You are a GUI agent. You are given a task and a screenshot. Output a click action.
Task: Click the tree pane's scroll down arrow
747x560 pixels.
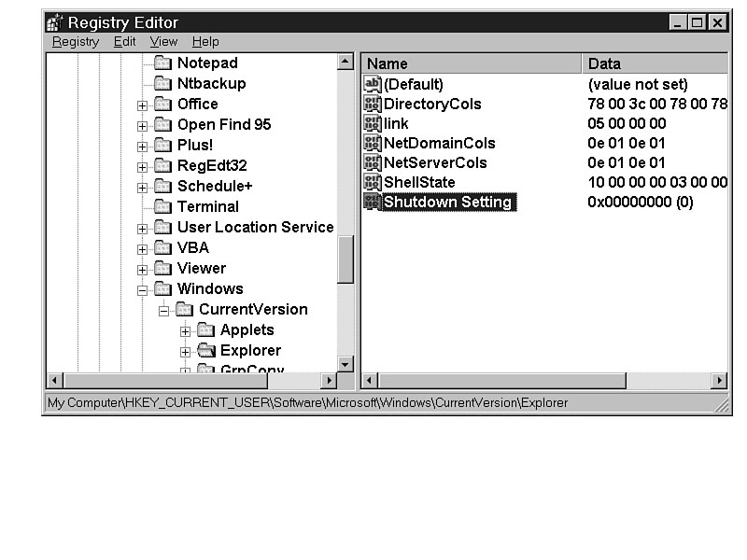pos(345,364)
